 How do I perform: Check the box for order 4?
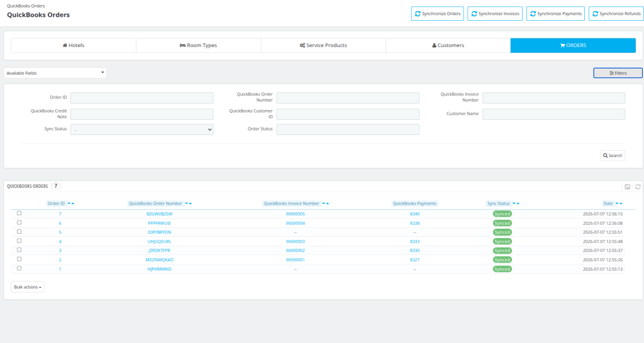19,241
